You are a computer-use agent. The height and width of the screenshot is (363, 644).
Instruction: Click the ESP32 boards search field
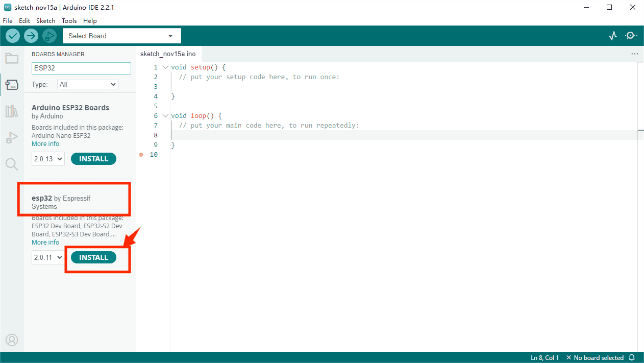point(81,68)
